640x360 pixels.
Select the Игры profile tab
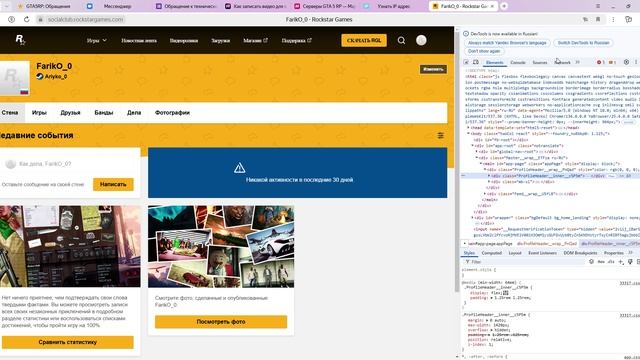point(39,113)
